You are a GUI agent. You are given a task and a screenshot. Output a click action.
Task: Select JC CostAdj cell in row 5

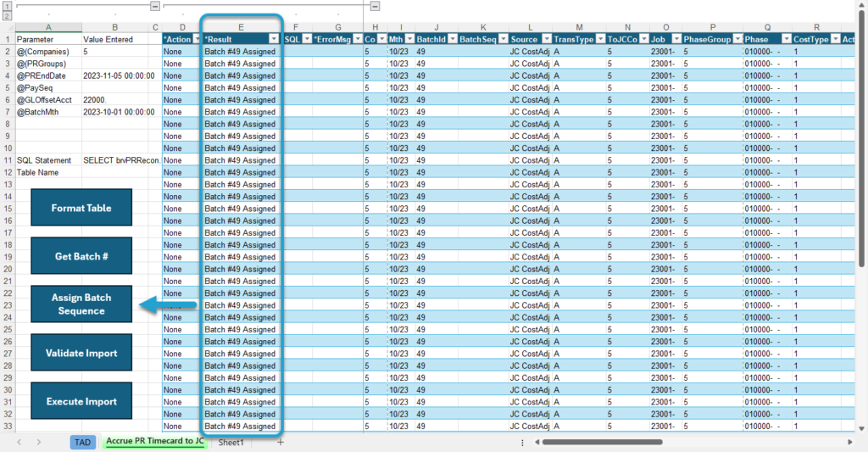point(530,87)
